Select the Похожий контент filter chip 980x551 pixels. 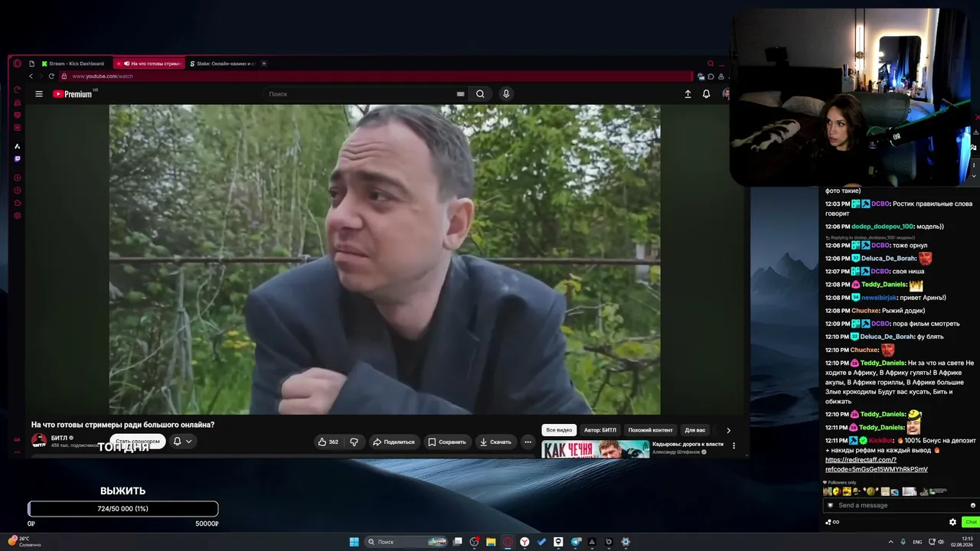pyautogui.click(x=651, y=430)
